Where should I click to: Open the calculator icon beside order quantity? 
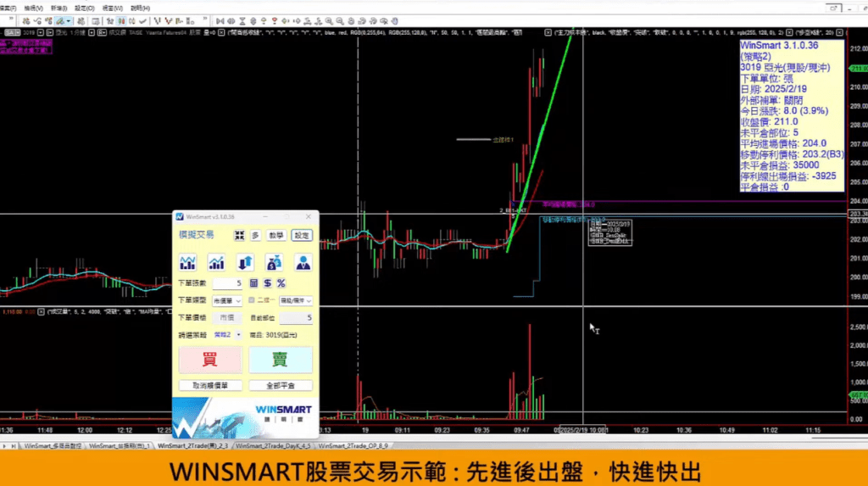(253, 283)
